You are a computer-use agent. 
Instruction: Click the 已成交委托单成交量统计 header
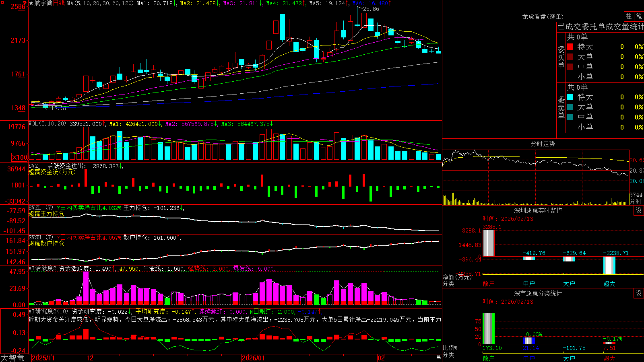click(x=601, y=27)
